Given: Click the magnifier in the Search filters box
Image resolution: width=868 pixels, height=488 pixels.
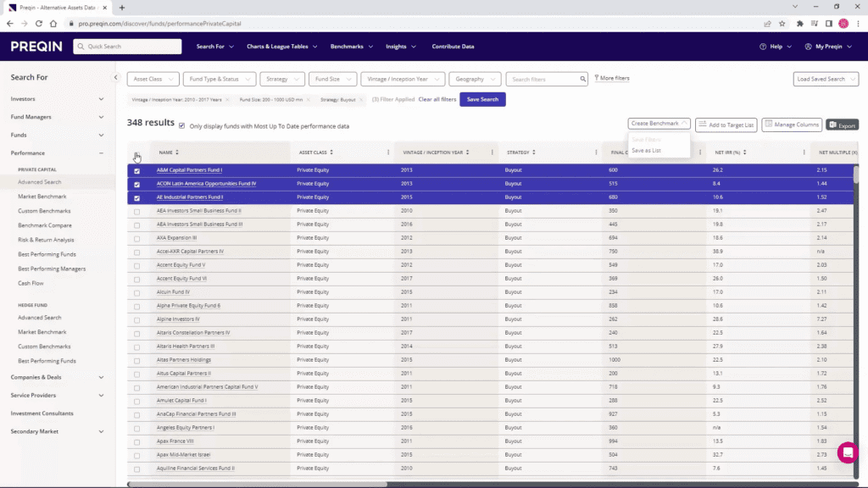Looking at the screenshot, I should coord(581,77).
